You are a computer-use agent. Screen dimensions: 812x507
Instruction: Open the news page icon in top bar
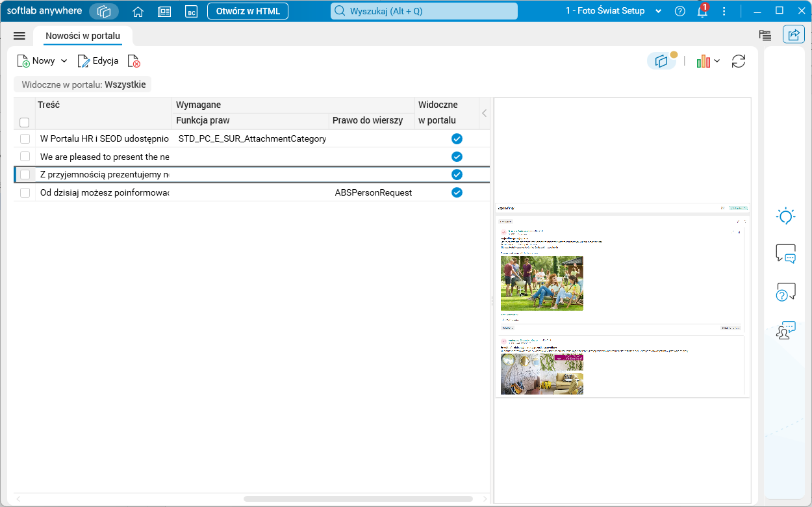164,11
